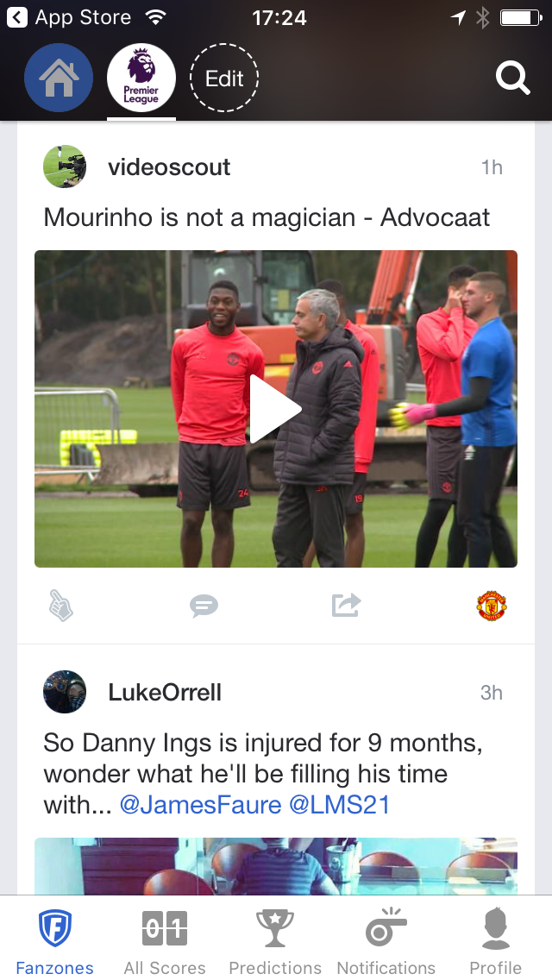The width and height of the screenshot is (552, 980).
Task: Share the Mourinho video post
Action: 347,605
